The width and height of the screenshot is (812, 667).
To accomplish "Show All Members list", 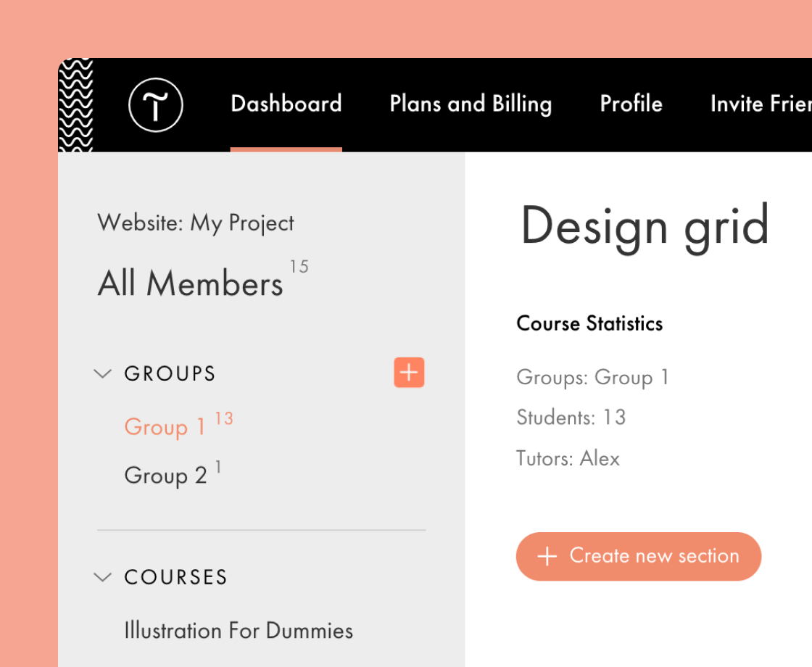I will [x=190, y=283].
